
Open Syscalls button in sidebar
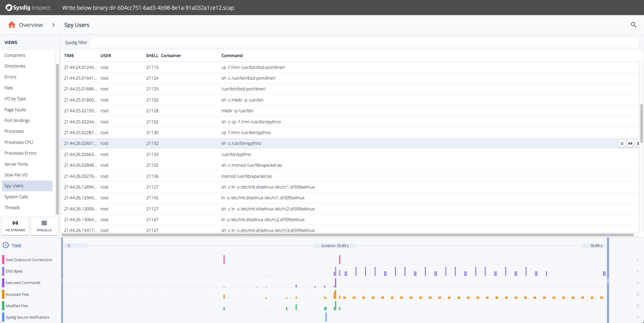pyautogui.click(x=44, y=226)
